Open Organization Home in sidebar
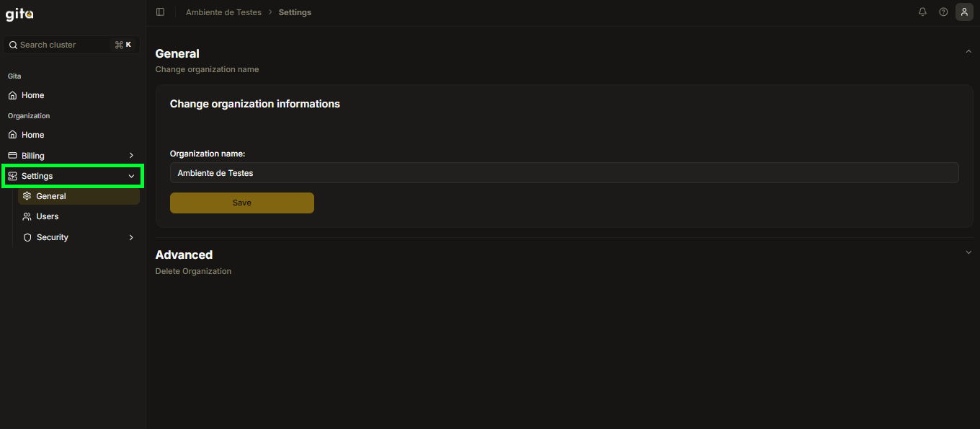980x429 pixels. tap(32, 135)
